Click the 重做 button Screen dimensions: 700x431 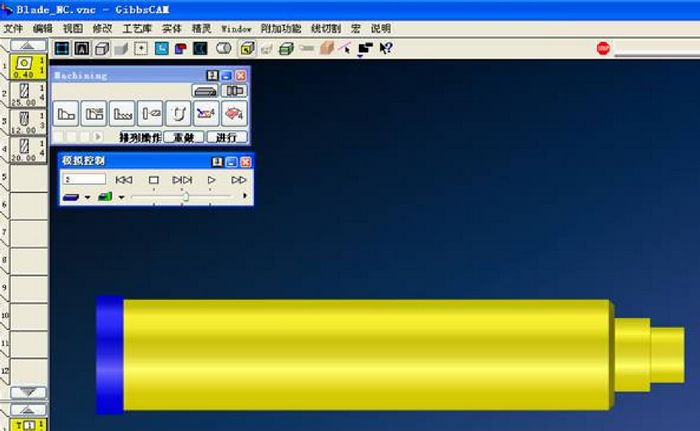click(183, 138)
